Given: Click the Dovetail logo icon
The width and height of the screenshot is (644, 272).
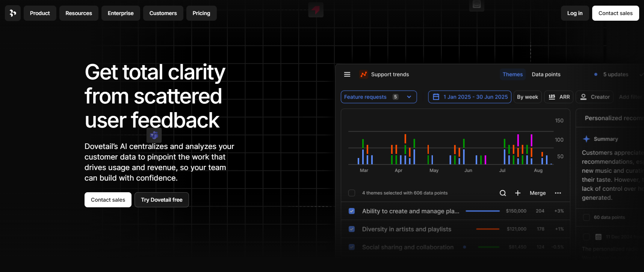Looking at the screenshot, I should coord(13,13).
